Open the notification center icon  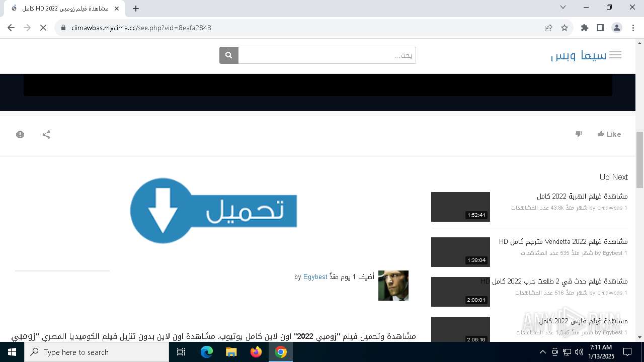[627, 352]
